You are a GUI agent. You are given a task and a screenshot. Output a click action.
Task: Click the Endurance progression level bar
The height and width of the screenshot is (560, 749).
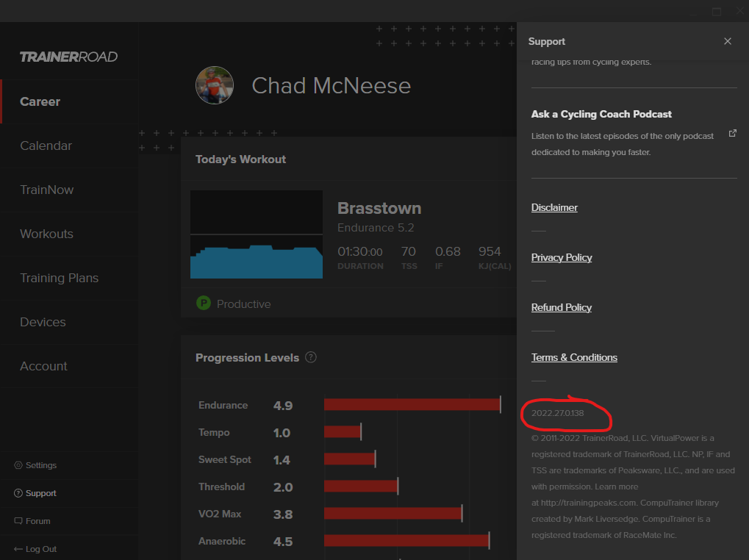[x=412, y=405]
